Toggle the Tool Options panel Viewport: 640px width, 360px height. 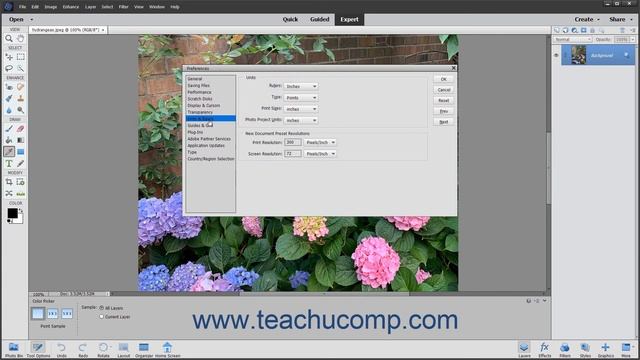[38, 350]
